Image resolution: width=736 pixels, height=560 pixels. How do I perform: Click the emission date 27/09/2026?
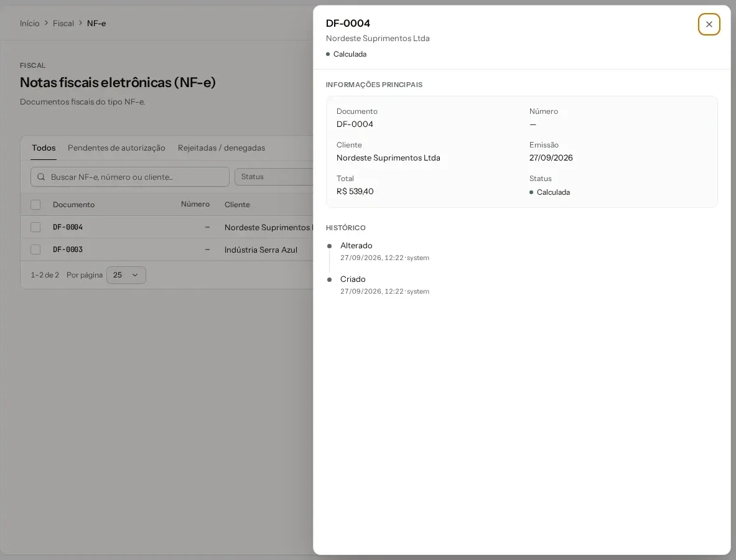coord(551,157)
